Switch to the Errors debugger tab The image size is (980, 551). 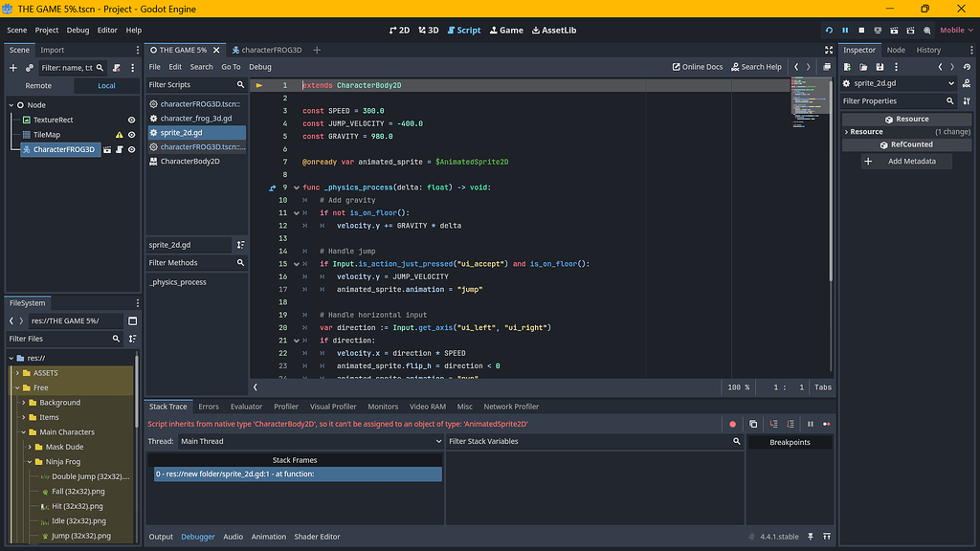[209, 407]
